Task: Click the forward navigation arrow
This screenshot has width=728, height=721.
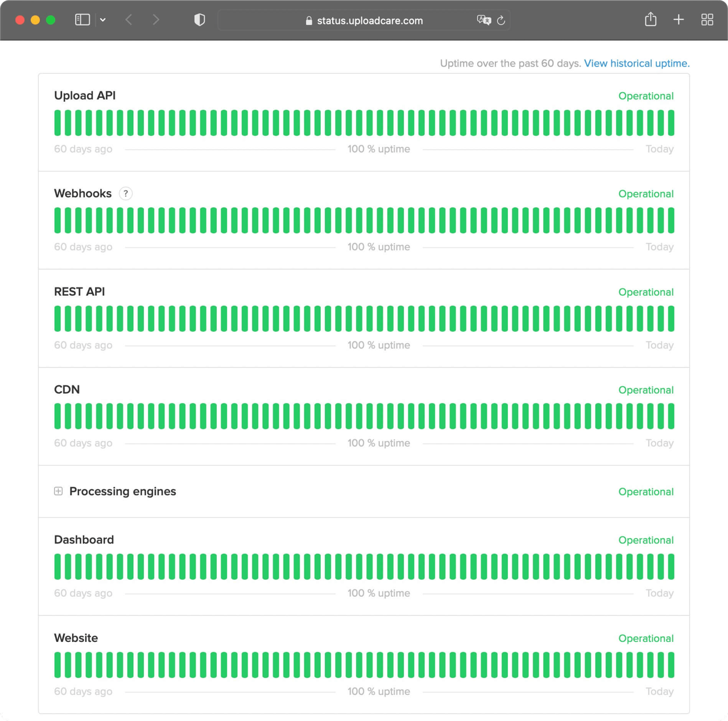Action: [x=156, y=19]
